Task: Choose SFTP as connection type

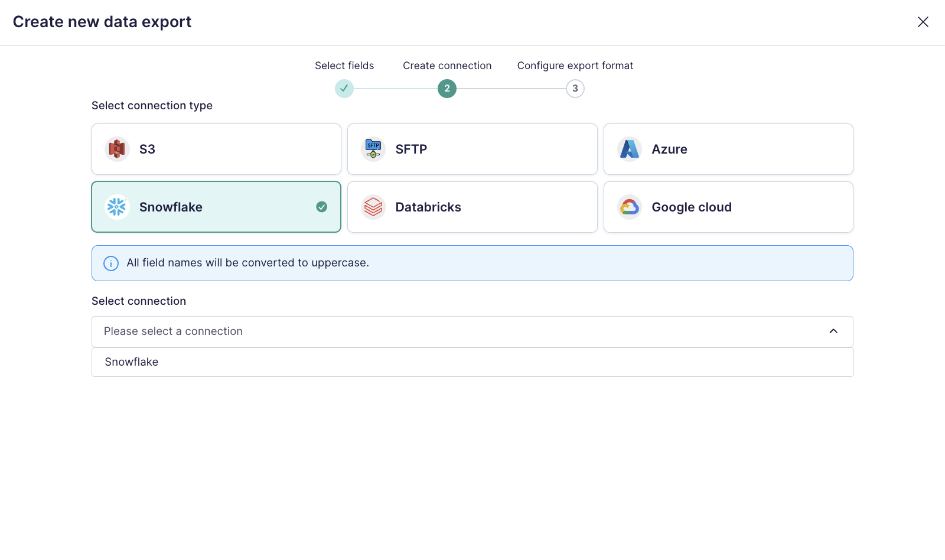Action: pyautogui.click(x=472, y=149)
